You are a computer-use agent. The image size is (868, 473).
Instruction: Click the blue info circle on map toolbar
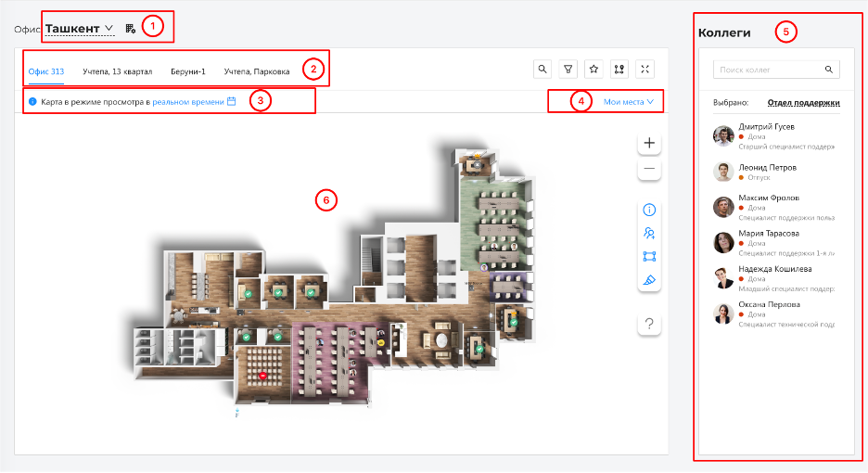tap(649, 210)
